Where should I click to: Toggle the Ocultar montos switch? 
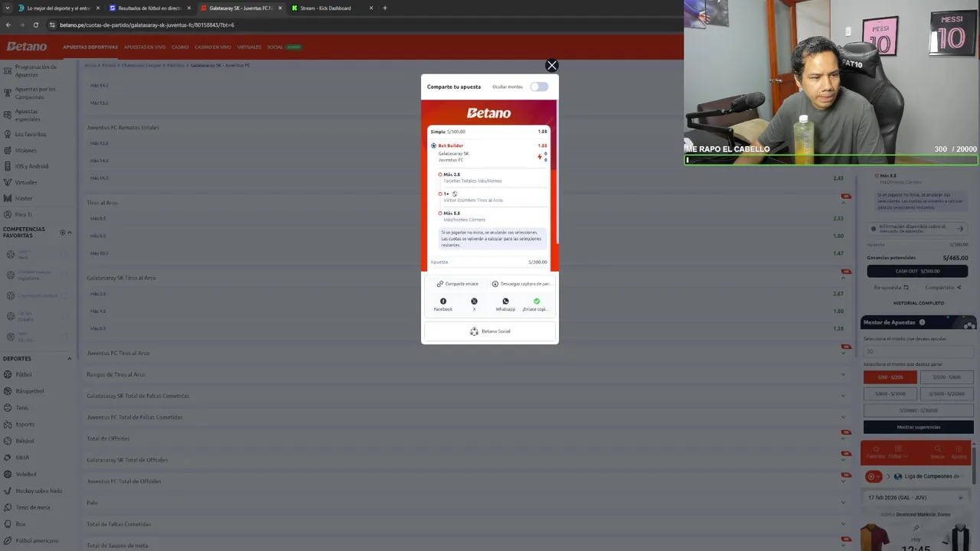click(x=539, y=86)
